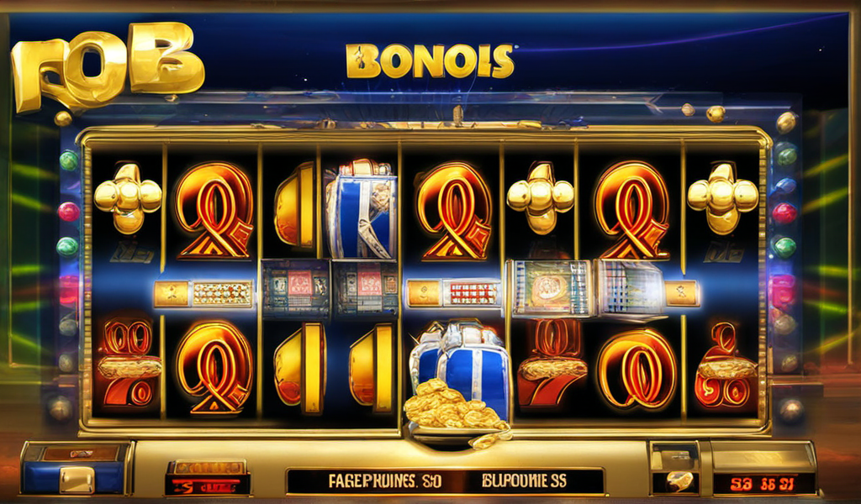The height and width of the screenshot is (504, 861).
Task: Click the BUPOUNIESS label
Action: pyautogui.click(x=524, y=481)
